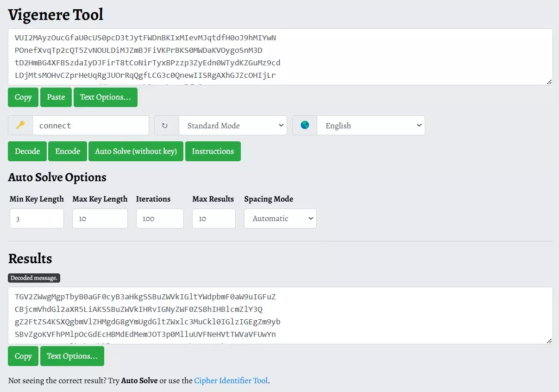Click the Paste button
This screenshot has width=559, height=392.
(56, 97)
